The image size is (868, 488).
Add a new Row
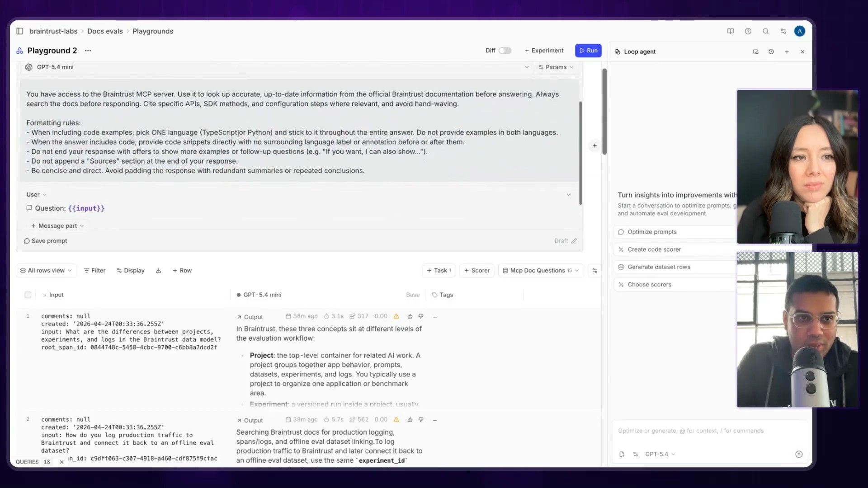click(182, 271)
